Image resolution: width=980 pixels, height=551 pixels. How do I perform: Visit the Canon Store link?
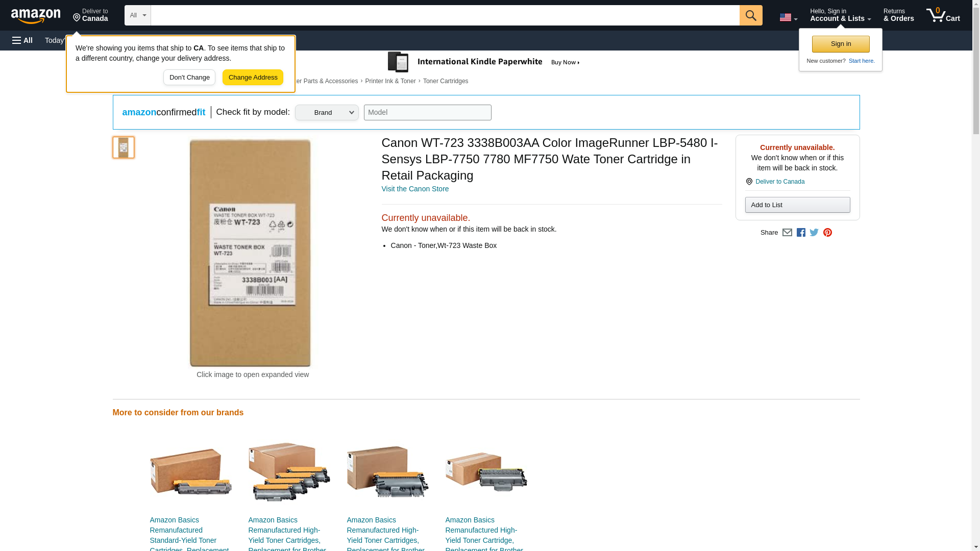coord(415,189)
